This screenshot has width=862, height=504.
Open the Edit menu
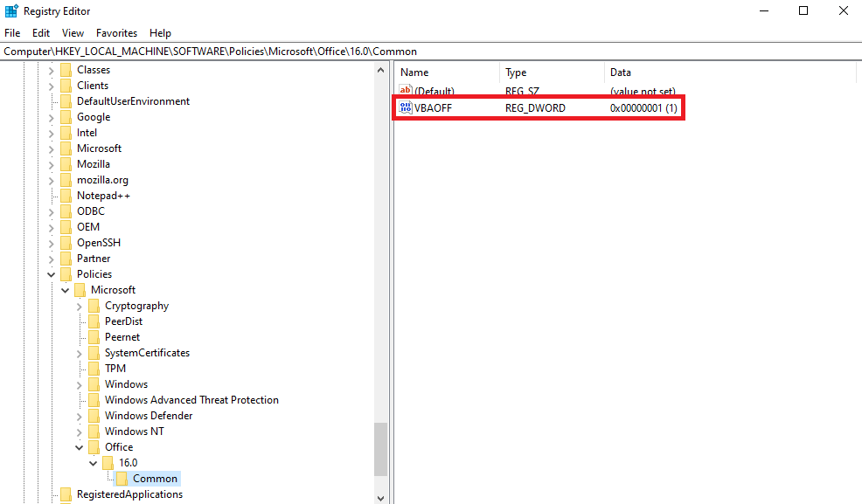point(41,33)
